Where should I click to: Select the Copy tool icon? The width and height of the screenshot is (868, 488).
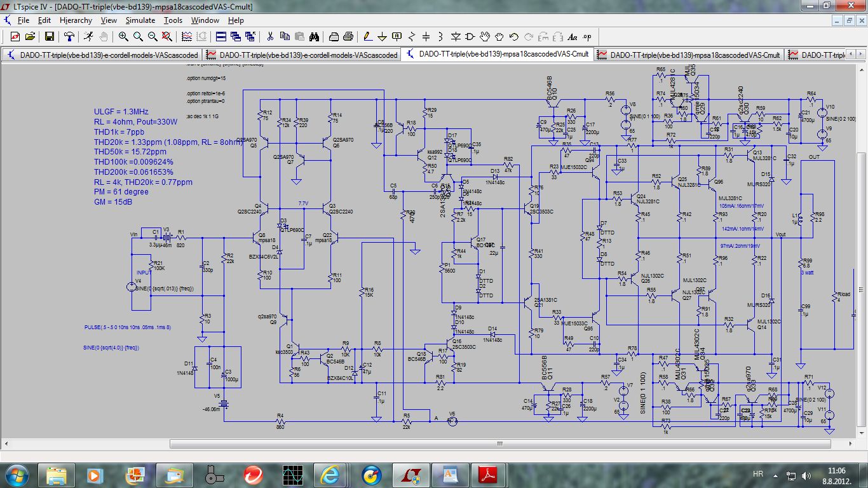coord(285,36)
